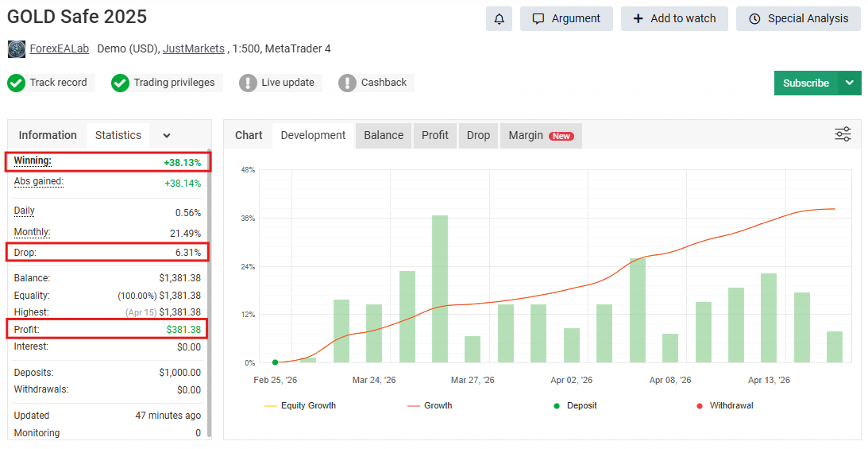The image size is (868, 449).
Task: Click the gray Cashback warning icon
Action: click(347, 83)
